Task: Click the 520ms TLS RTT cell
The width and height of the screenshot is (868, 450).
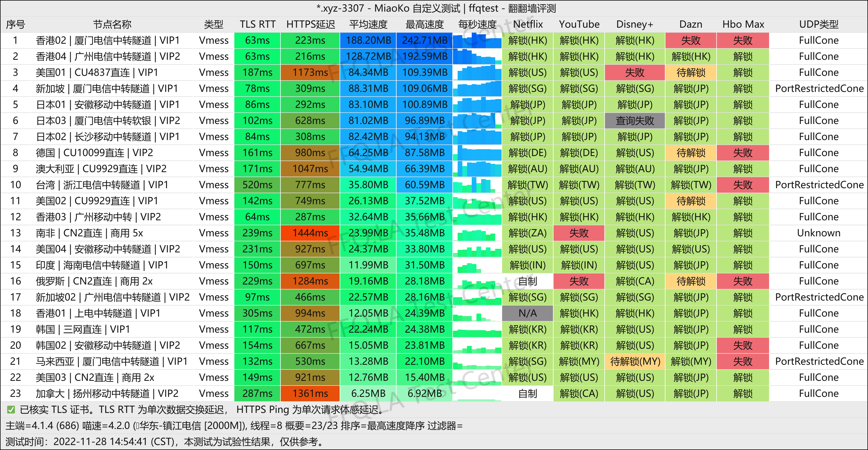Action: 257,185
